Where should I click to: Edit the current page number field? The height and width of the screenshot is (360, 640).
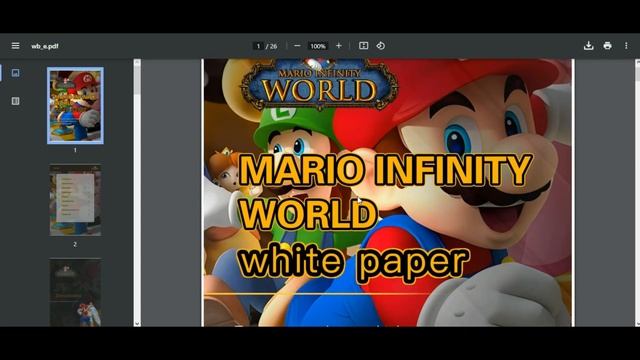point(258,46)
